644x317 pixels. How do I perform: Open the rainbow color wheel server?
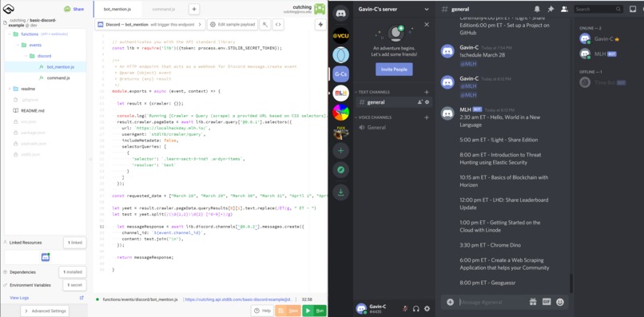pyautogui.click(x=340, y=112)
